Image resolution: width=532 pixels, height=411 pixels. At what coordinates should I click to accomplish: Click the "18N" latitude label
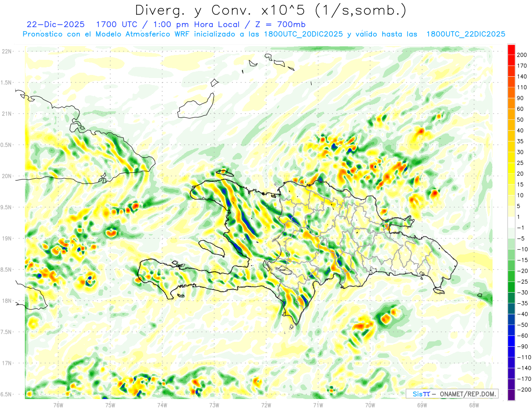(7, 301)
